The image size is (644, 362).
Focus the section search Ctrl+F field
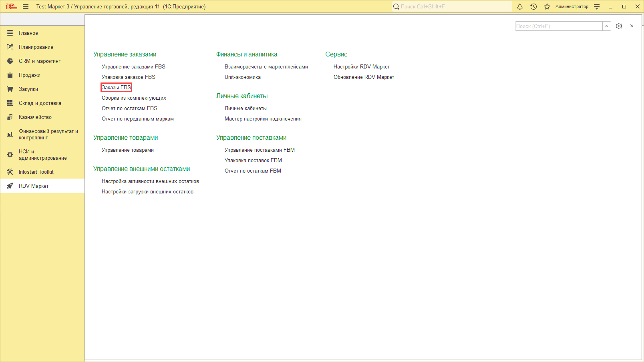[x=559, y=26]
